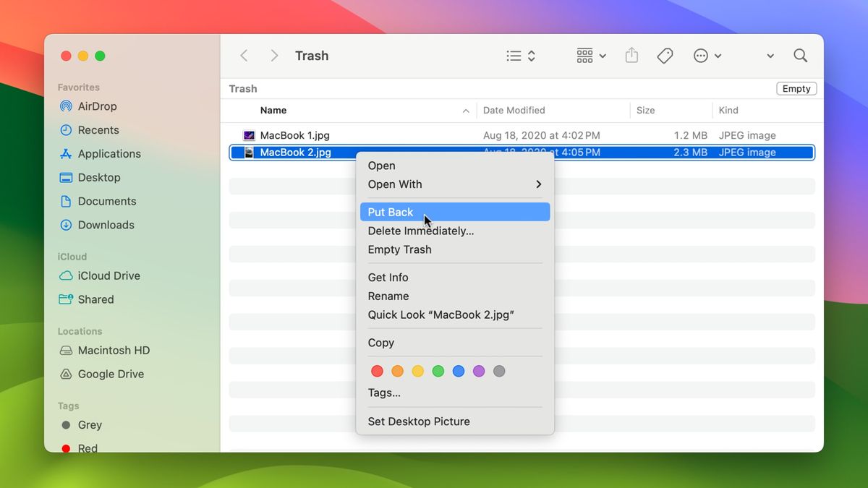Open the Share sheet from the toolbar

point(631,56)
